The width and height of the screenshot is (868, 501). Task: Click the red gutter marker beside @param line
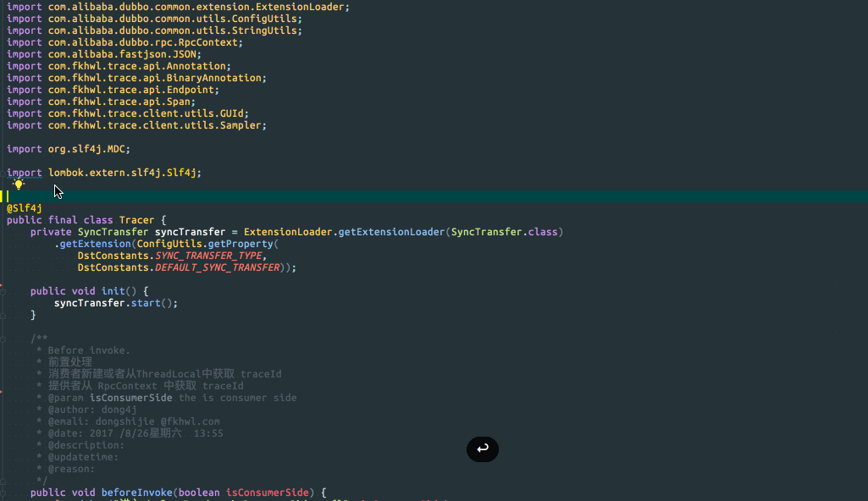[x=2, y=392]
